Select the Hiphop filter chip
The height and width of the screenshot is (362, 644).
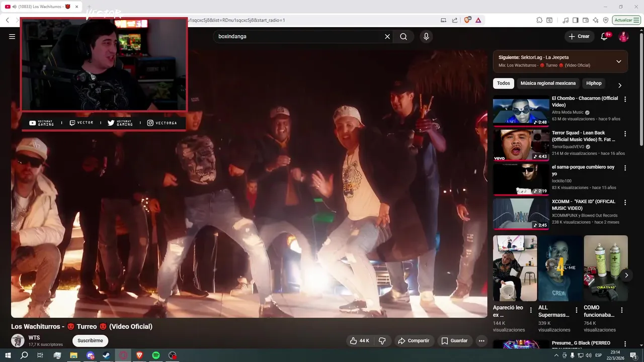point(594,83)
